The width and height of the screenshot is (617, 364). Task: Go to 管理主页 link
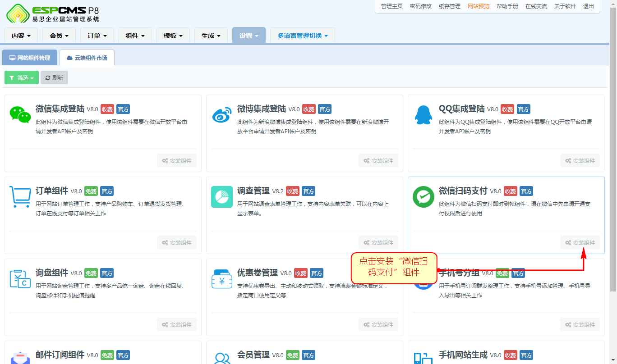pyautogui.click(x=392, y=6)
